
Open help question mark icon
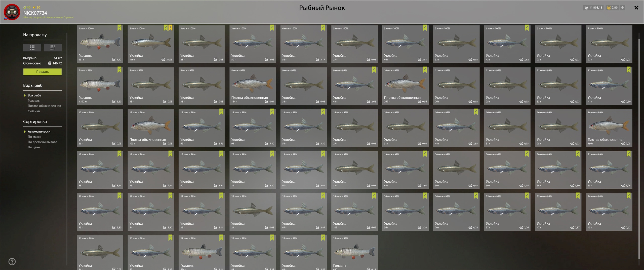point(12,262)
